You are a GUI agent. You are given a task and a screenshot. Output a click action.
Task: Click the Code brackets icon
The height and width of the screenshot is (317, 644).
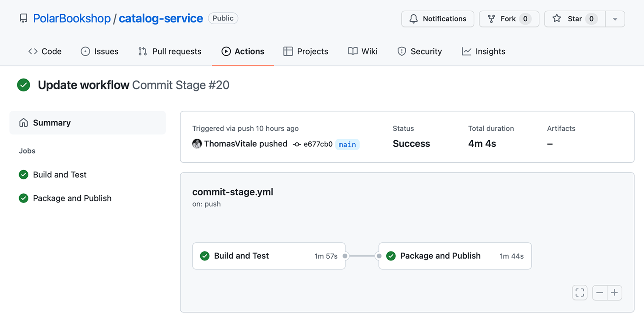pyautogui.click(x=33, y=51)
